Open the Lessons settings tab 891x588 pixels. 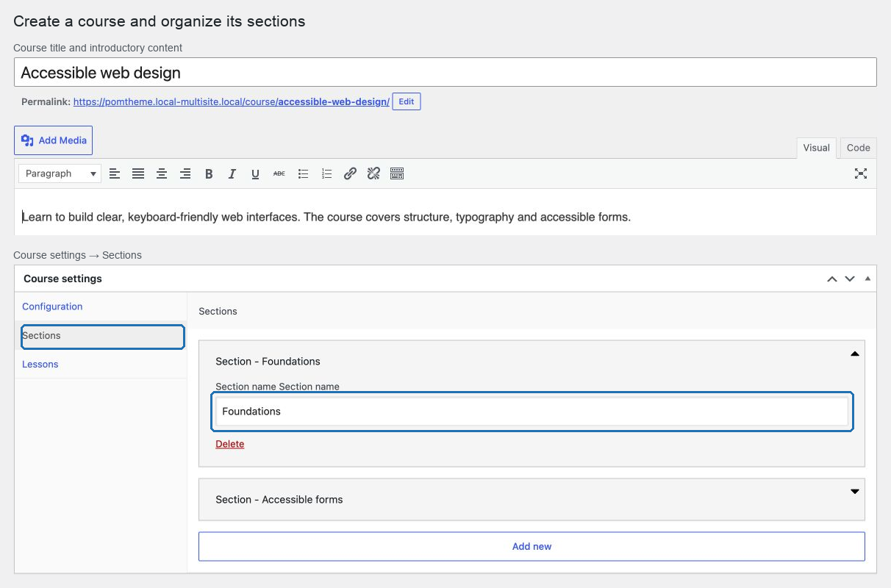tap(40, 365)
